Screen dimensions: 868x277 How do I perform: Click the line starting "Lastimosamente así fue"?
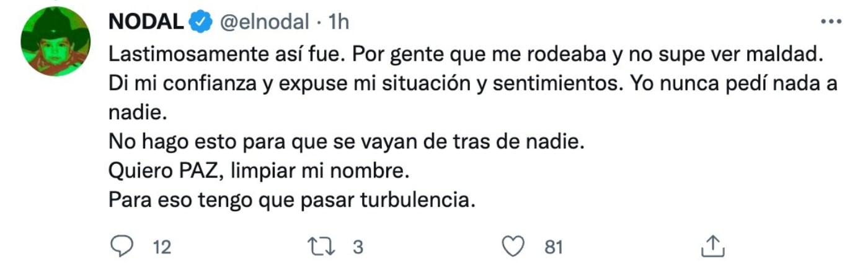coord(464,53)
